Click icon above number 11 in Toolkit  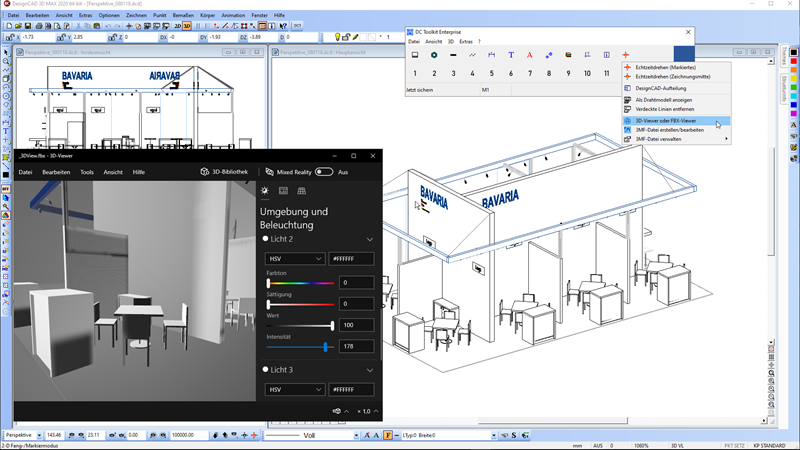(x=607, y=55)
